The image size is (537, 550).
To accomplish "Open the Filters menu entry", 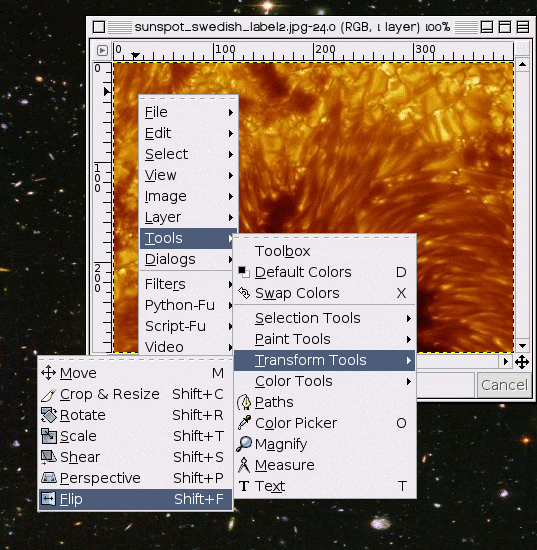I will coord(188,284).
